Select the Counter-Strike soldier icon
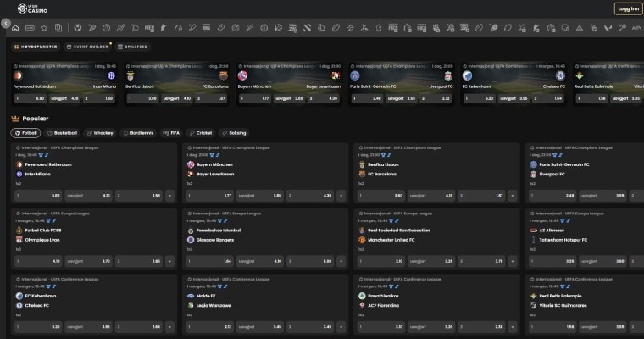The width and height of the screenshot is (644, 339). [164, 28]
